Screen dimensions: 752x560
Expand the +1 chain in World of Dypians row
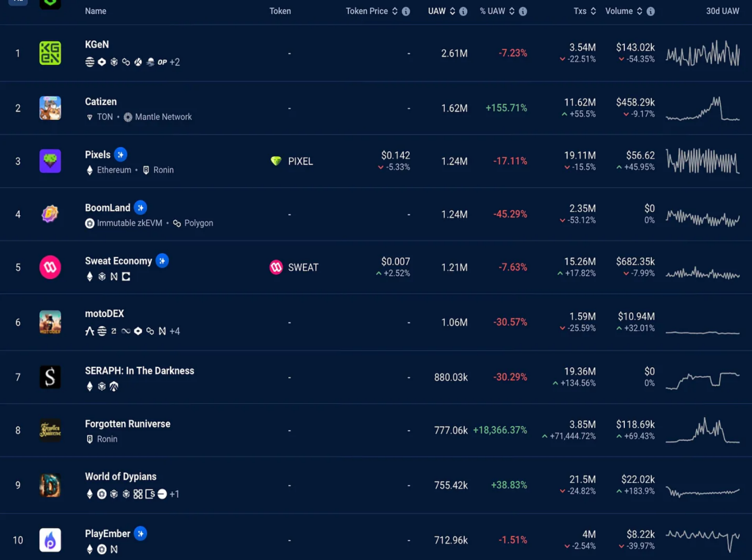(x=175, y=494)
